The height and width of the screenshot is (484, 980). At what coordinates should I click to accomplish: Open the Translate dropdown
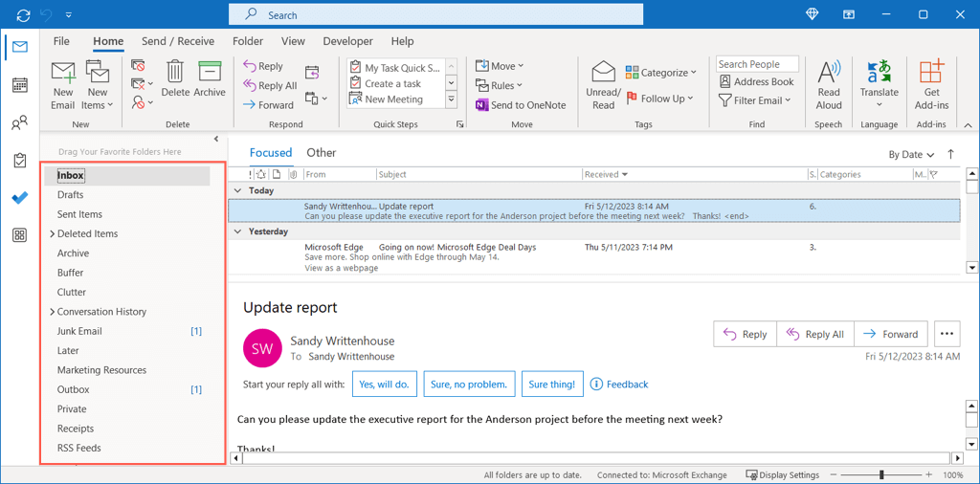click(x=880, y=85)
